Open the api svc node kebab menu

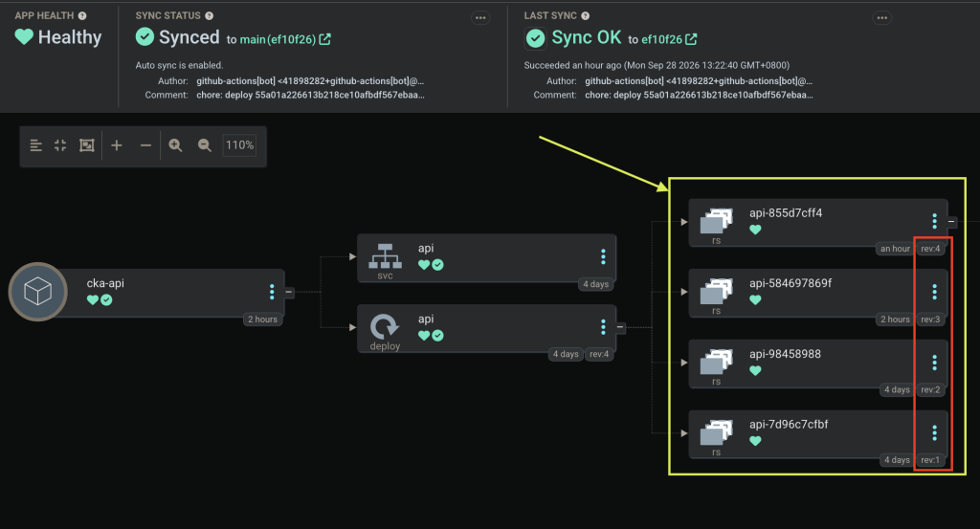603,256
